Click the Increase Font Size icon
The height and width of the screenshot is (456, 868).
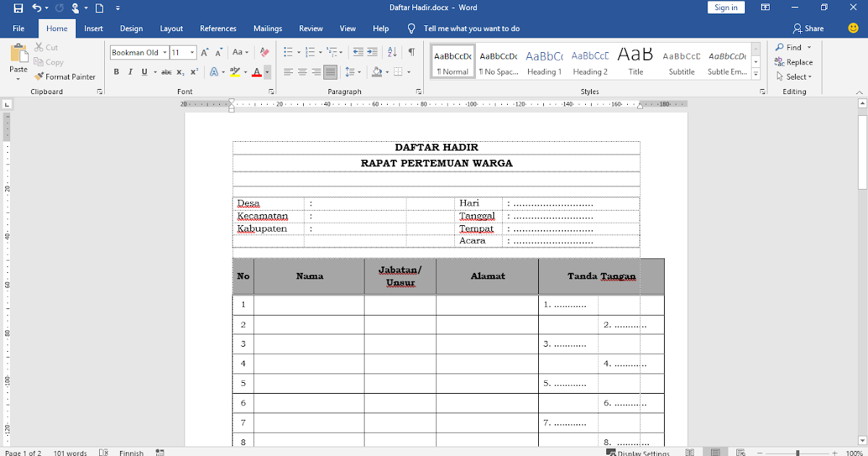(x=205, y=51)
